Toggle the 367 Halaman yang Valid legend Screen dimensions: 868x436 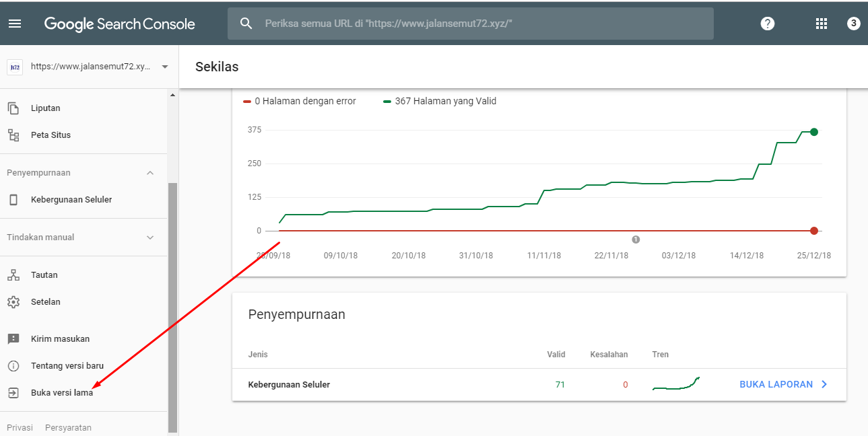tap(440, 101)
